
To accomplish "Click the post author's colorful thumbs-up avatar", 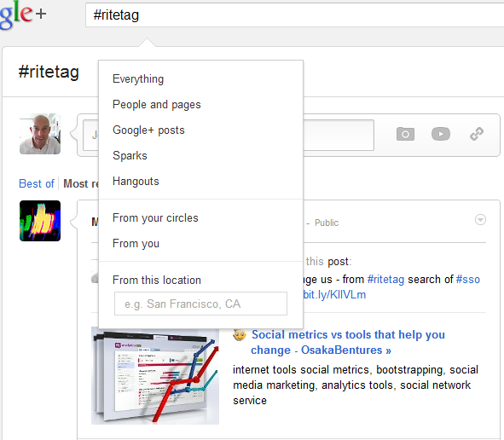I will [40, 221].
